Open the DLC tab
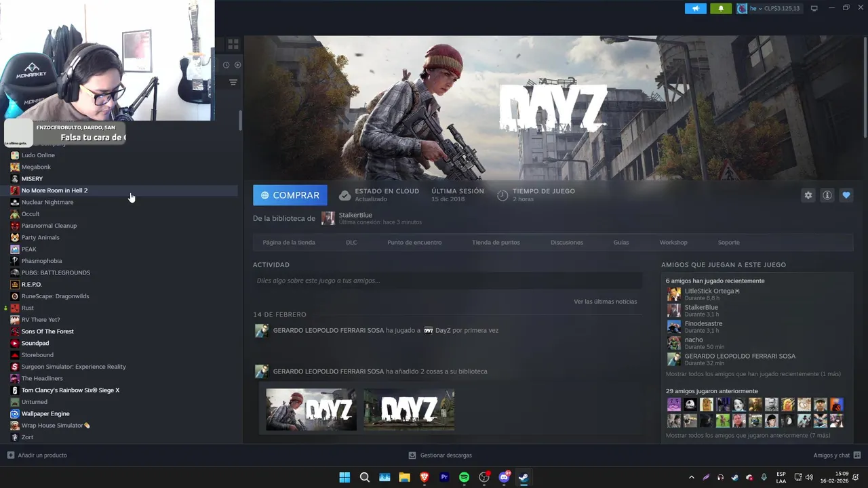This screenshot has height=488, width=868. pos(351,243)
